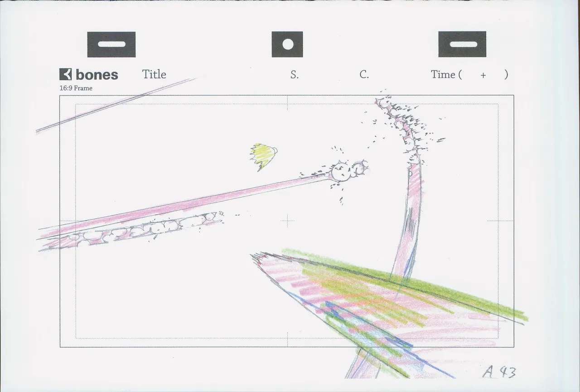Click the handwritten "A 43" note
Screen dimensions: 580x392
coord(499,372)
